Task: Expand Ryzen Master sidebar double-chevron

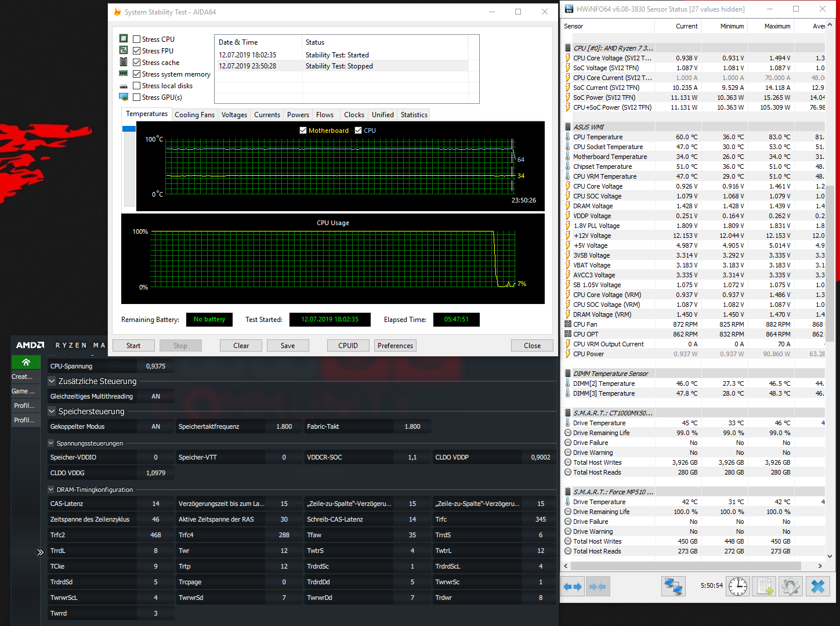Action: coord(40,552)
